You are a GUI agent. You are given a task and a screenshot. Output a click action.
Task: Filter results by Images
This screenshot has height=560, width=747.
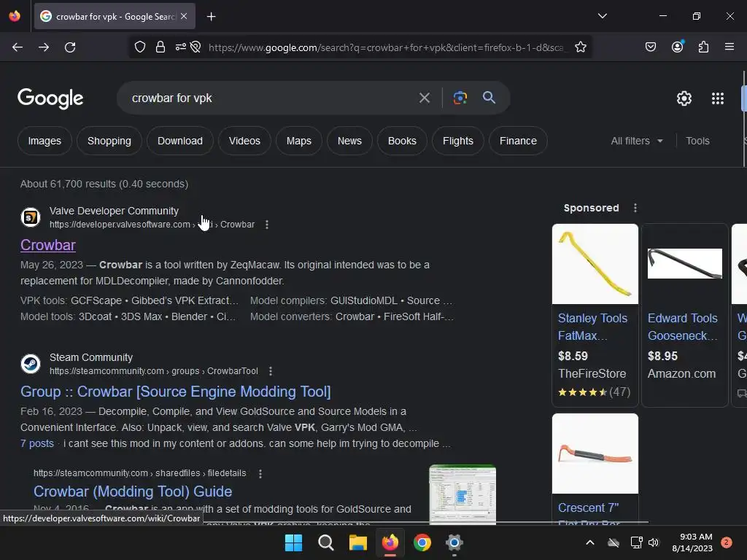click(x=44, y=141)
